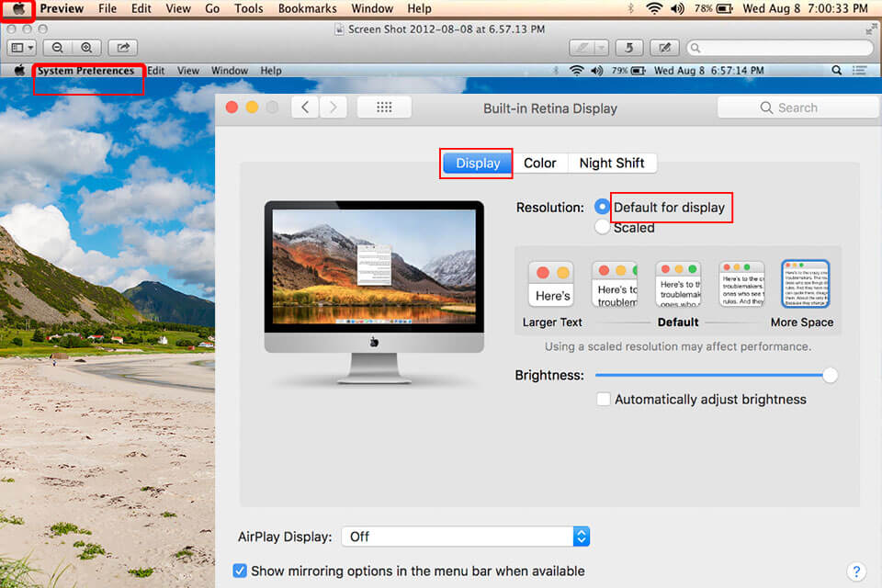Click the back arrow in the Display window

[305, 107]
